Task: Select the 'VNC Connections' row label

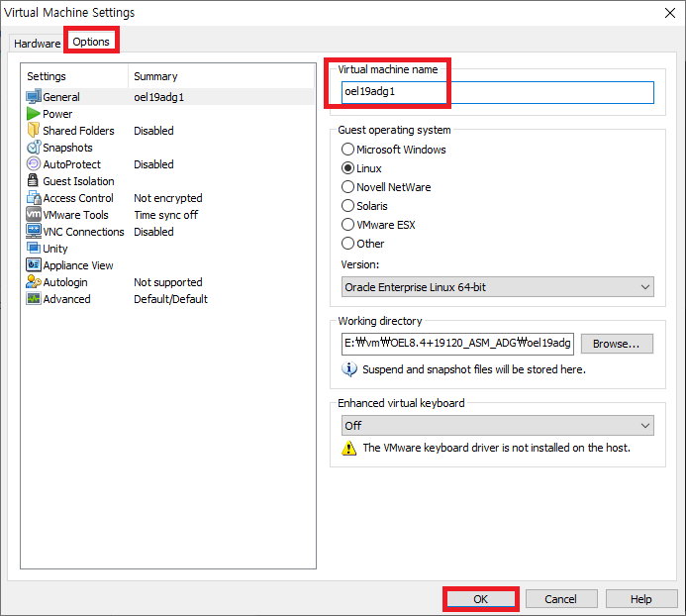Action: pos(83,232)
